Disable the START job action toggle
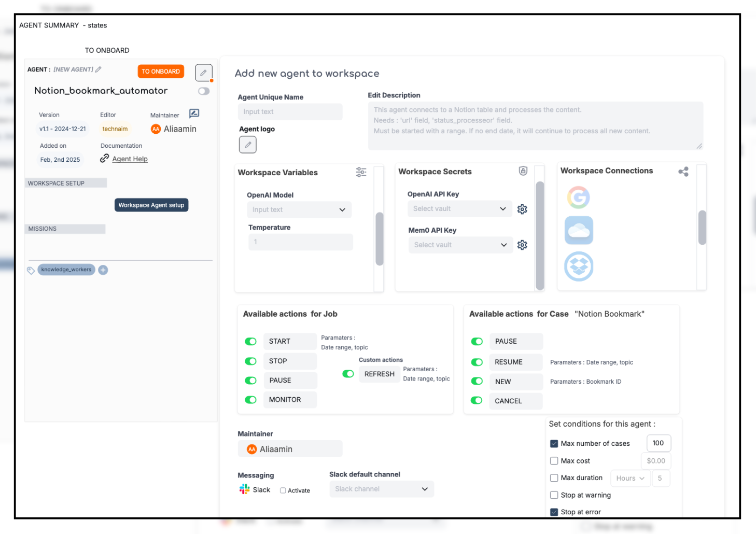756x534 pixels. (250, 341)
